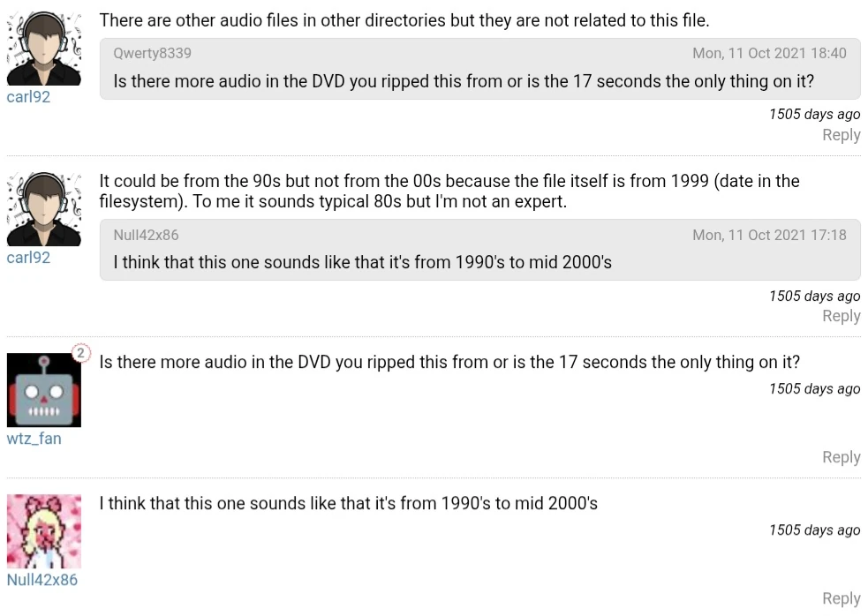Reply to wtz_fan's DVD audio question
Viewport: 868px width, 616px height.
tap(841, 457)
